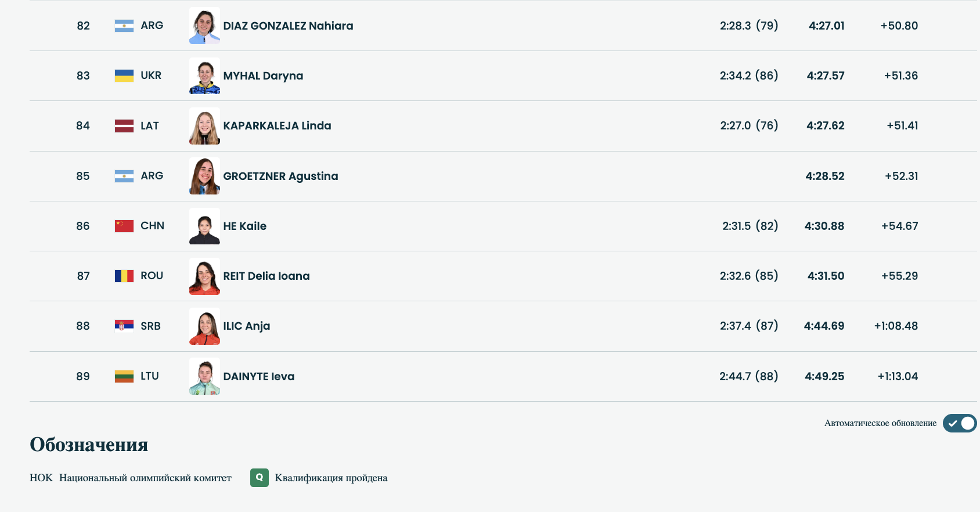Click the China flag icon
Screen dimensions: 980x512
tap(124, 226)
